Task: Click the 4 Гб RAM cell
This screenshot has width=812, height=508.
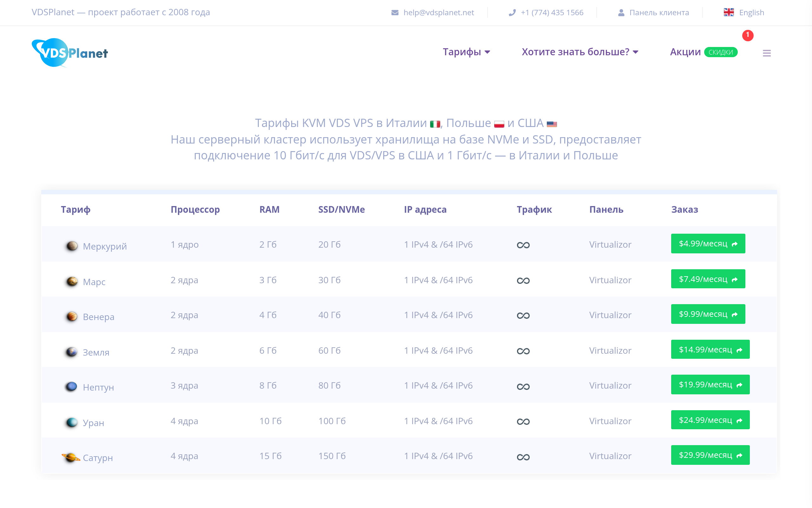Action: [x=268, y=315]
